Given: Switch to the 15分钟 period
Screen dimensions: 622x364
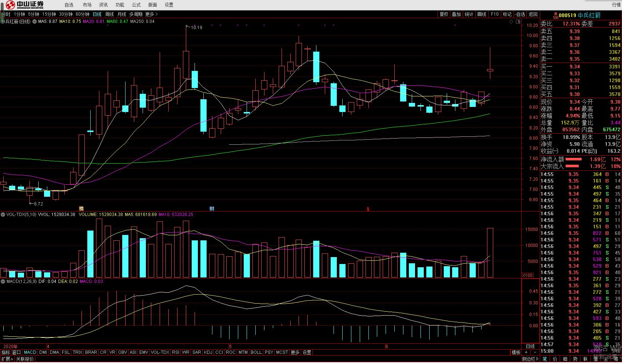Looking at the screenshot, I should [49, 14].
